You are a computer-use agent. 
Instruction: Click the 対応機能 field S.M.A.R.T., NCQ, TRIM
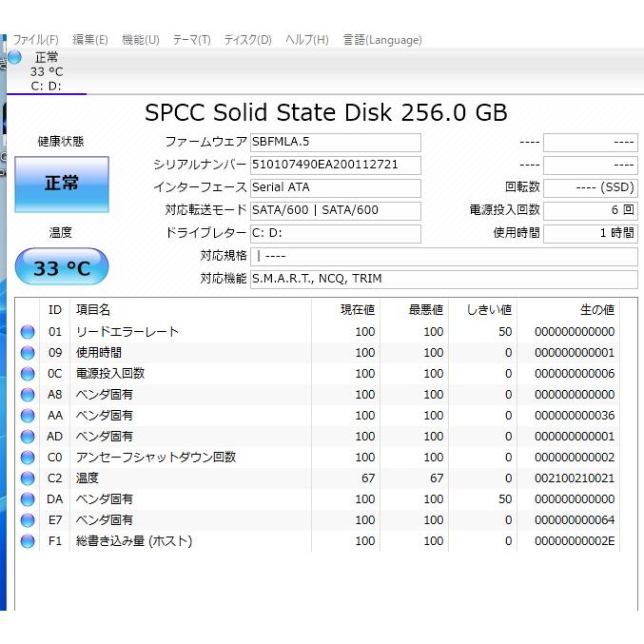click(444, 280)
